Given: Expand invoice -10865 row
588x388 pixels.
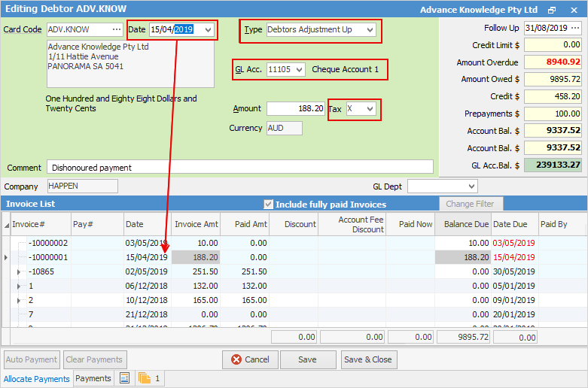Looking at the screenshot, I should click(19, 272).
